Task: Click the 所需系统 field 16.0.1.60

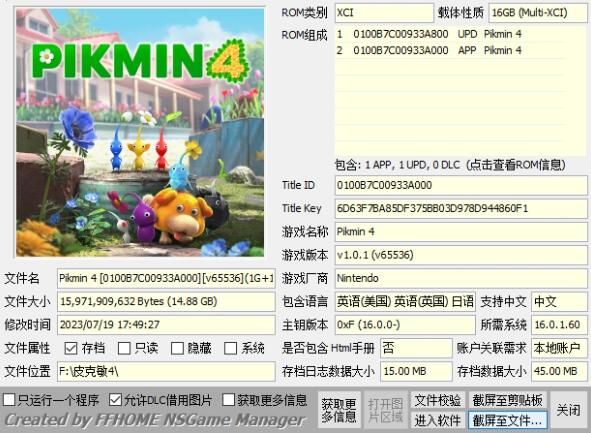Action: click(x=559, y=325)
